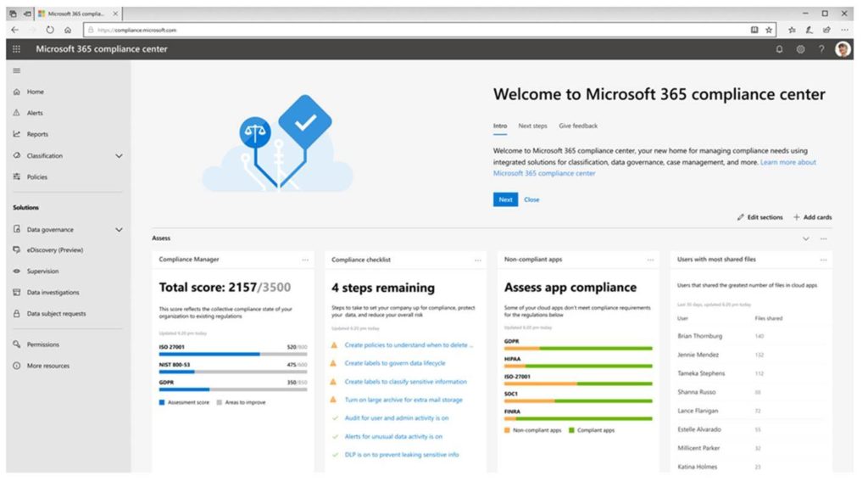Open Compliance checklist card options ellipsis
The image size is (868, 487).
click(x=478, y=260)
